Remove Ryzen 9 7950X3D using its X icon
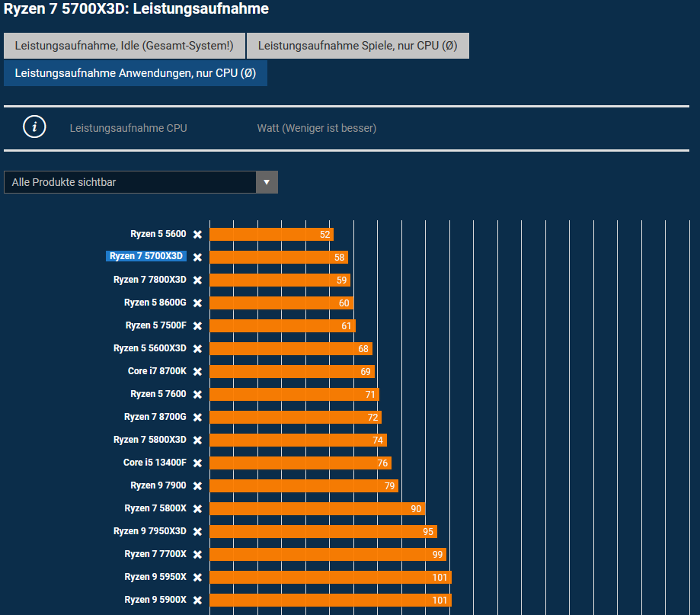The height and width of the screenshot is (615, 700). tap(197, 531)
